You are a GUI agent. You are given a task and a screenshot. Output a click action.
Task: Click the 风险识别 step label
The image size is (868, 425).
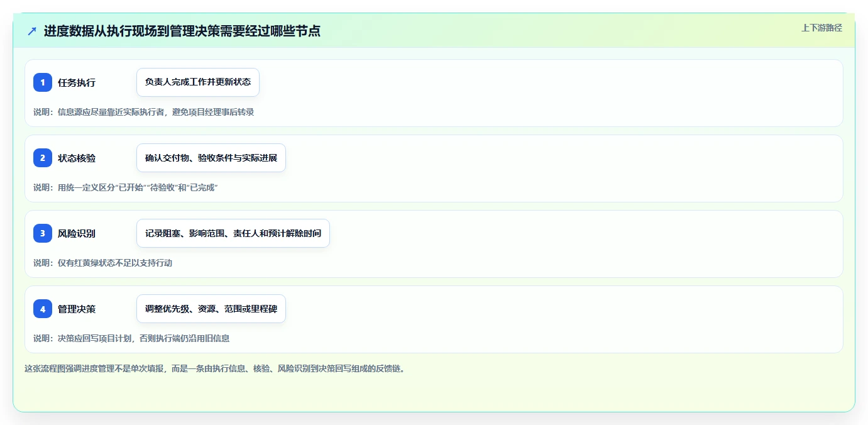tap(77, 233)
